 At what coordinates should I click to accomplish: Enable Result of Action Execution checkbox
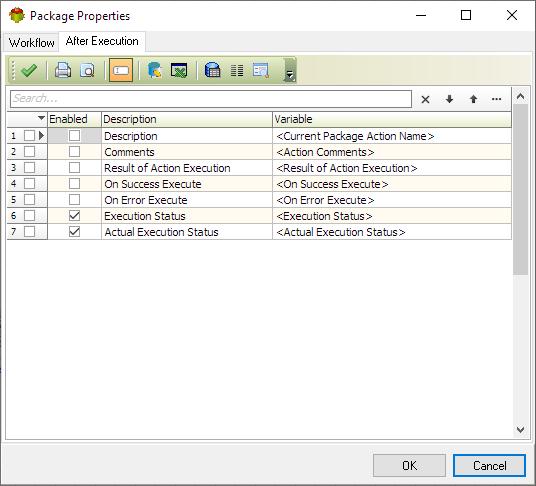74,167
